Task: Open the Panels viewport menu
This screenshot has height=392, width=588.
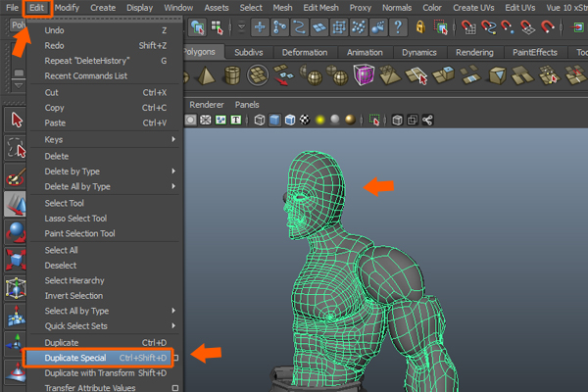Action: click(247, 104)
